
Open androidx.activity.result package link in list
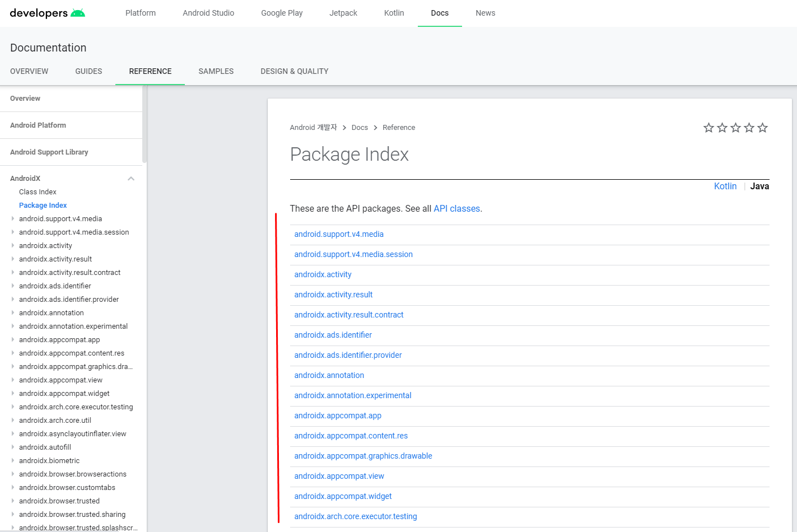(333, 295)
